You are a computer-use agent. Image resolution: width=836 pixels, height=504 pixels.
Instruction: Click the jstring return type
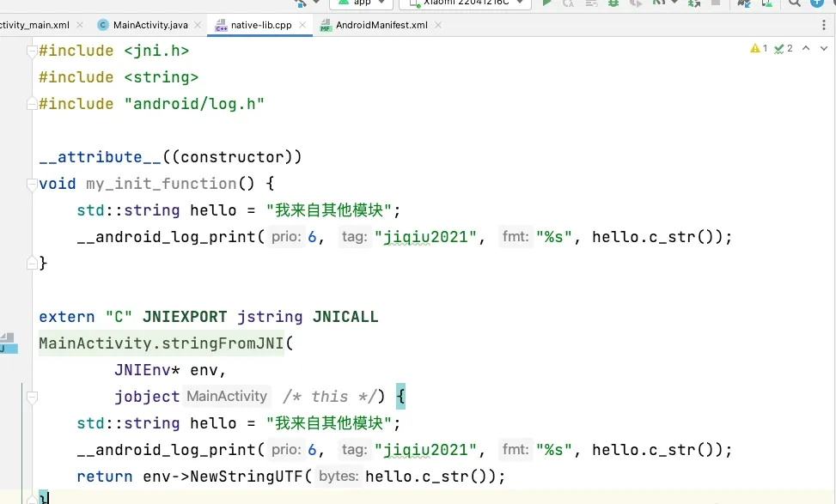pyautogui.click(x=270, y=317)
